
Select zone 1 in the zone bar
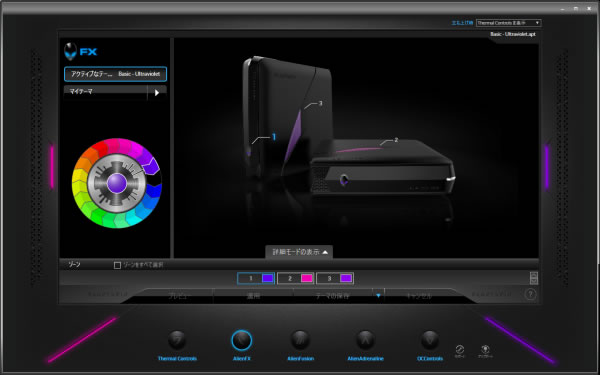point(256,278)
